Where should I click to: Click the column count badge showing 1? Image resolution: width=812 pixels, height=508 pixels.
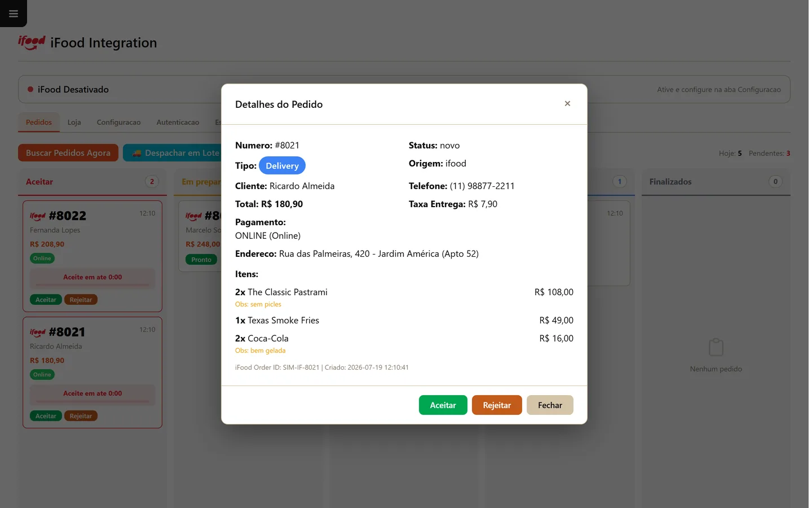pyautogui.click(x=620, y=182)
